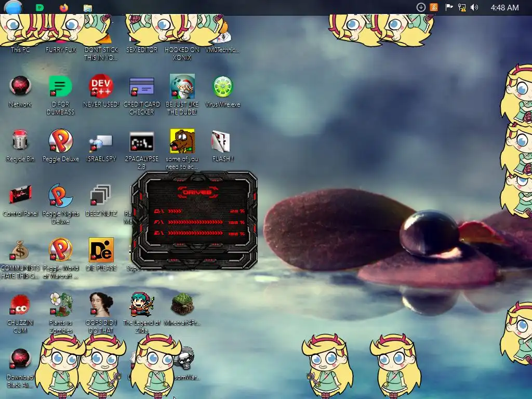532x399 pixels.
Task: Launch Peggle Nights Deluxe
Action: 60,195
